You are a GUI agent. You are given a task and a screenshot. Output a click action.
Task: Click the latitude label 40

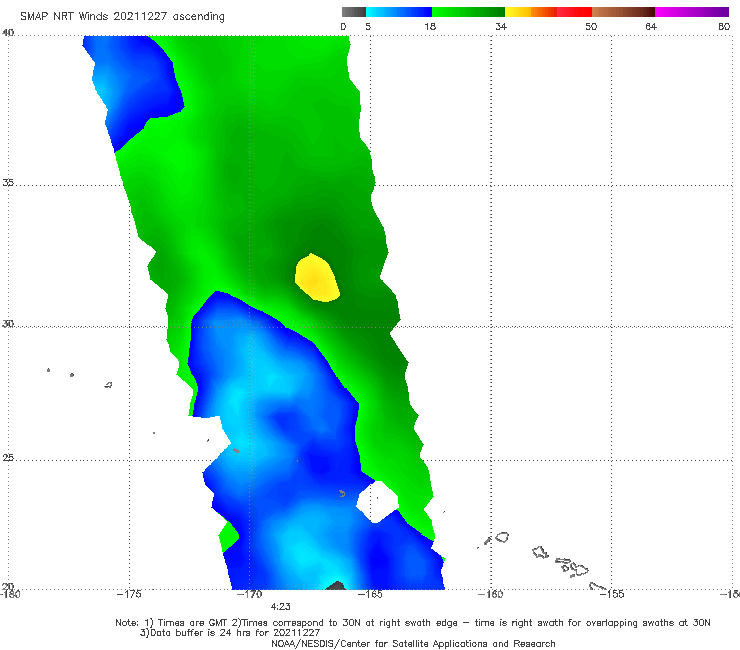pos(8,33)
